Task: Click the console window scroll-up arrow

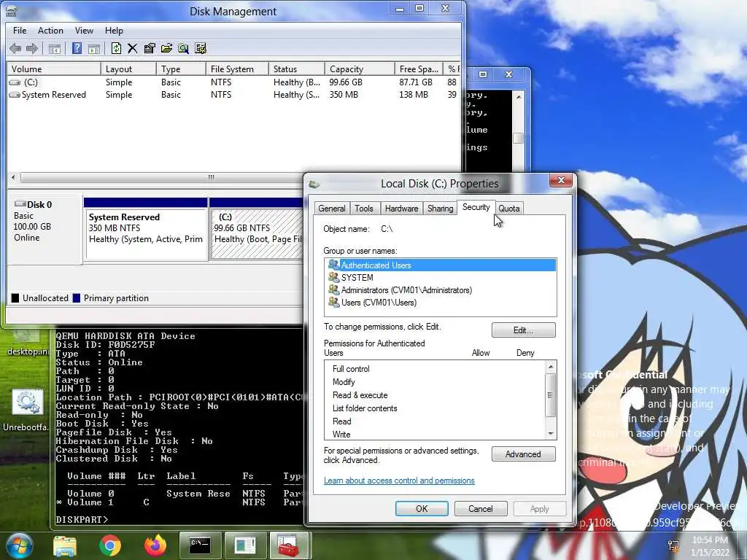Action: [x=519, y=97]
